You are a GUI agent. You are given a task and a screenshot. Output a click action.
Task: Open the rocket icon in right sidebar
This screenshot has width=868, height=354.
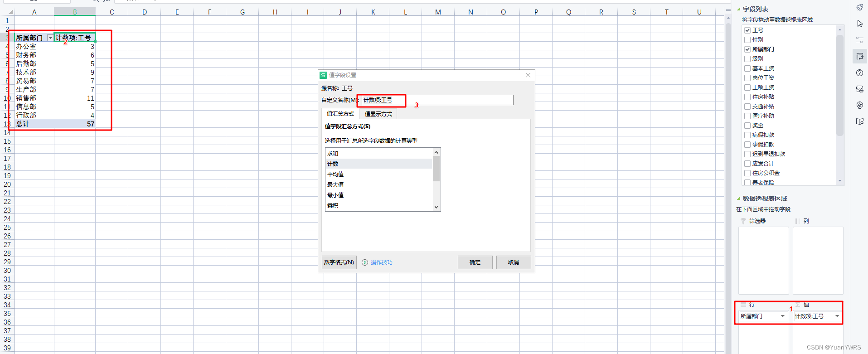click(x=859, y=7)
